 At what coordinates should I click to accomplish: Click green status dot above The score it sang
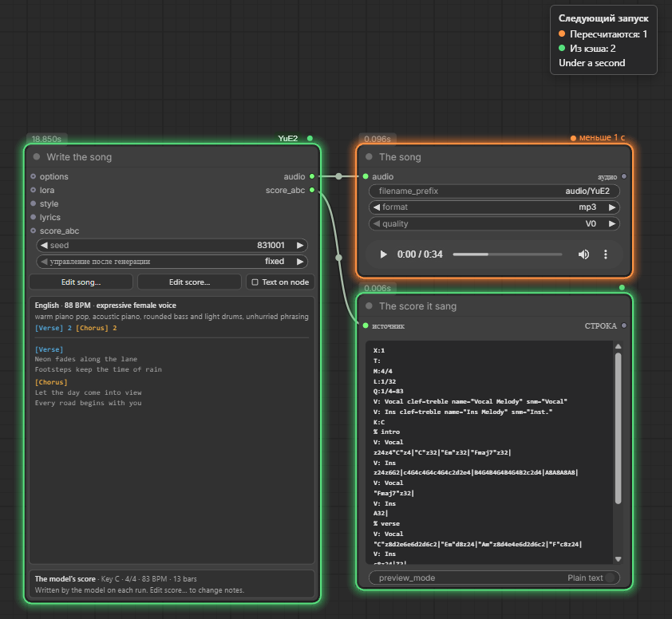622,287
